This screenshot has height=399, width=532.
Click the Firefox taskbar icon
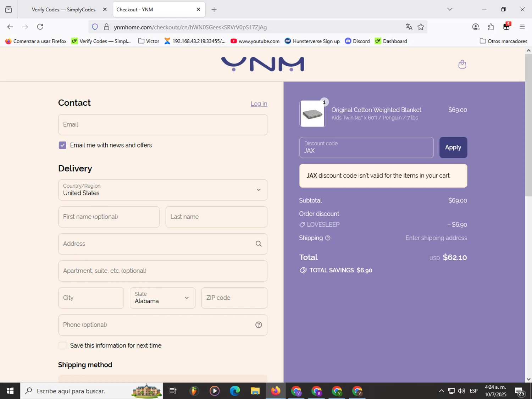(276, 391)
